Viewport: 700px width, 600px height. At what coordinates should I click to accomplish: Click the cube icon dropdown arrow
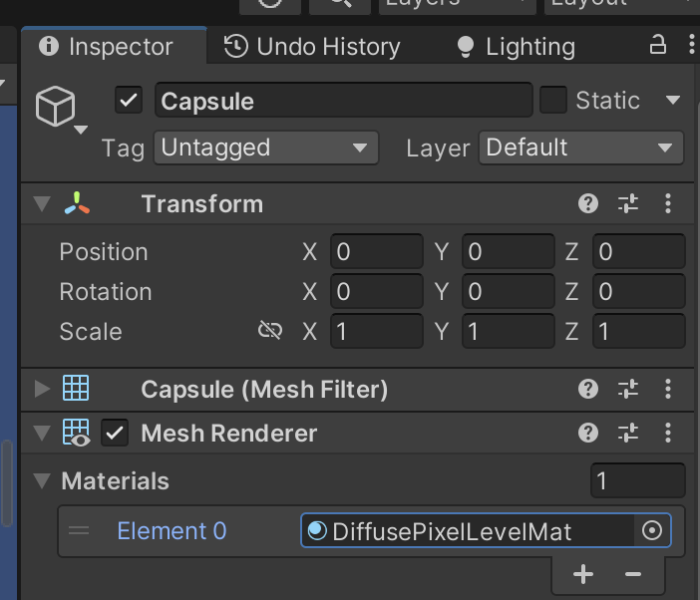[x=81, y=130]
